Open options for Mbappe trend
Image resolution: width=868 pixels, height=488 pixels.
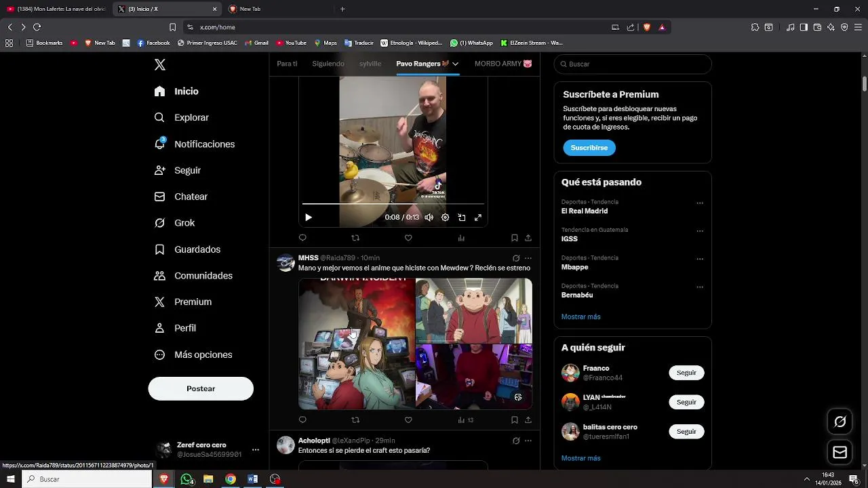click(700, 260)
